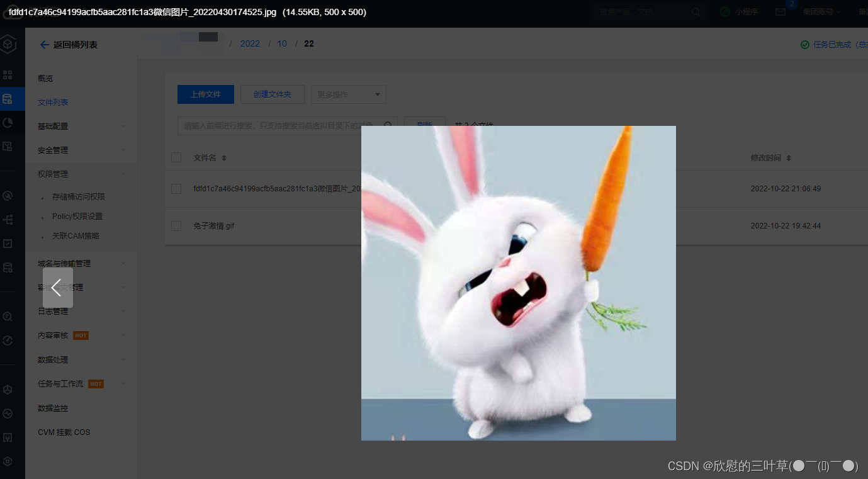The image size is (868, 479).
Task: Click the top bar search magnifier icon
Action: (x=696, y=12)
